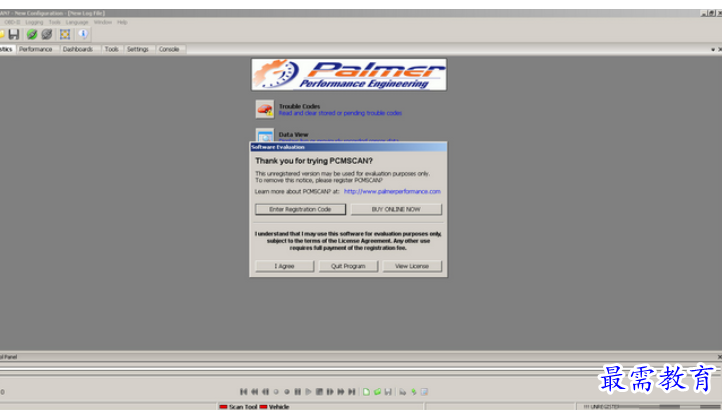The height and width of the screenshot is (410, 722).
Task: Click the gray Disconnect toolbar icon
Action: [x=47, y=34]
